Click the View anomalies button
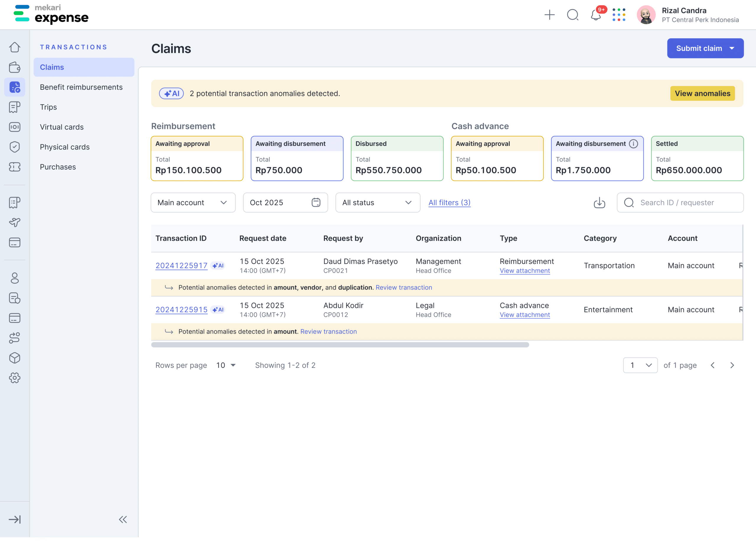This screenshot has height=541, width=756. [702, 94]
